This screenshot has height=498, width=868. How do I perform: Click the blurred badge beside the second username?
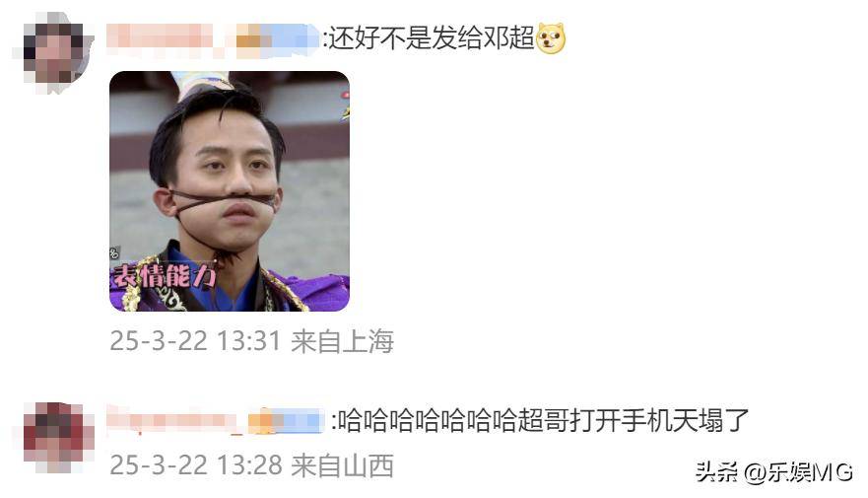tap(286, 423)
